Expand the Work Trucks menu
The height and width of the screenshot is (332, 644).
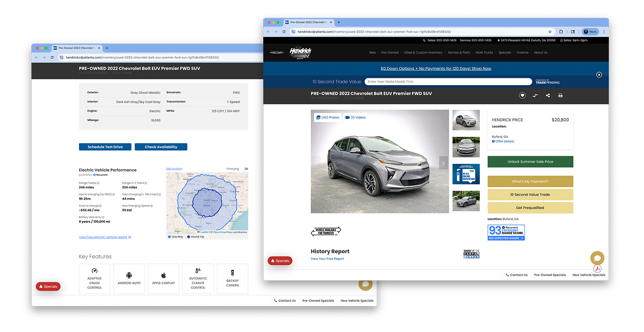485,53
